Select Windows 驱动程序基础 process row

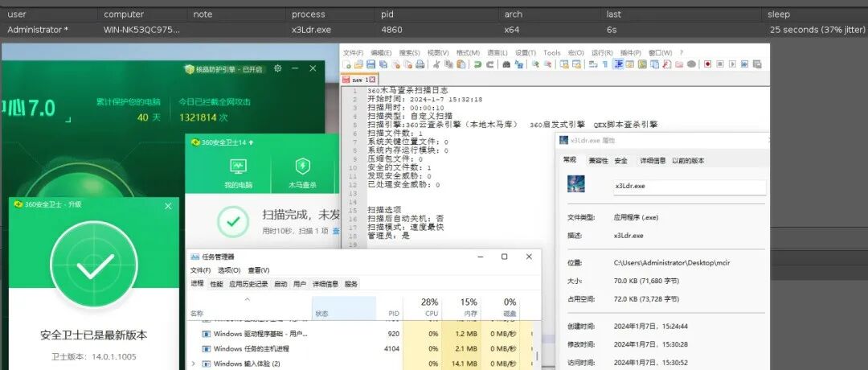pos(360,334)
